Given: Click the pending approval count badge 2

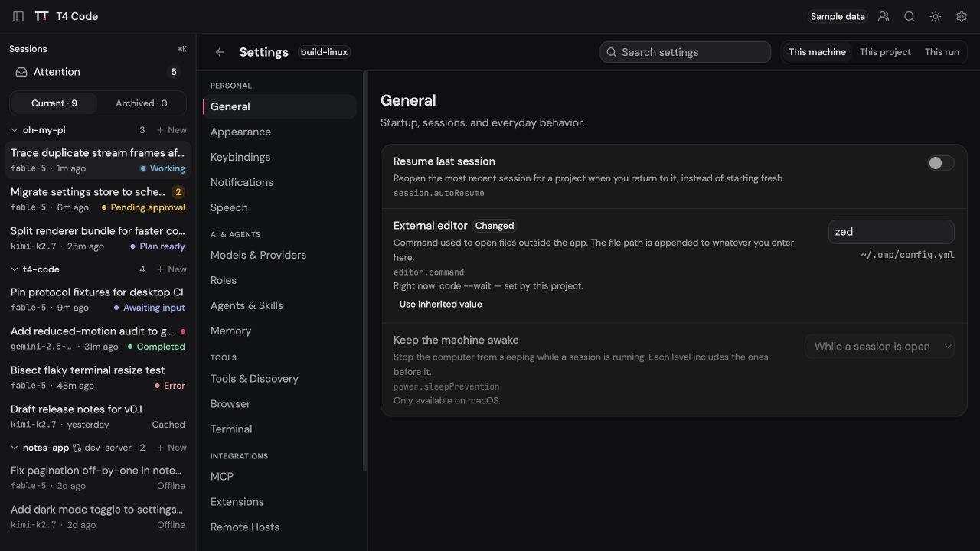Looking at the screenshot, I should (178, 192).
